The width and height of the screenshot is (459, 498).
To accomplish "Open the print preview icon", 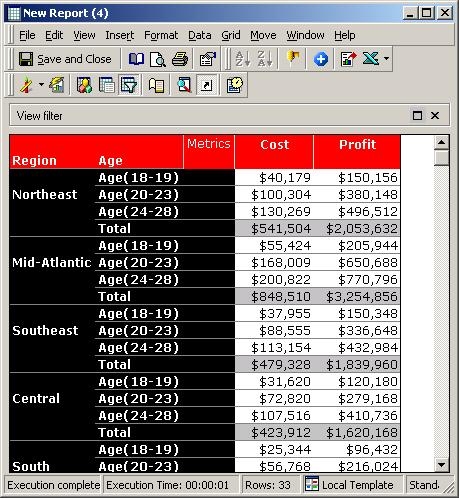I will point(158,59).
